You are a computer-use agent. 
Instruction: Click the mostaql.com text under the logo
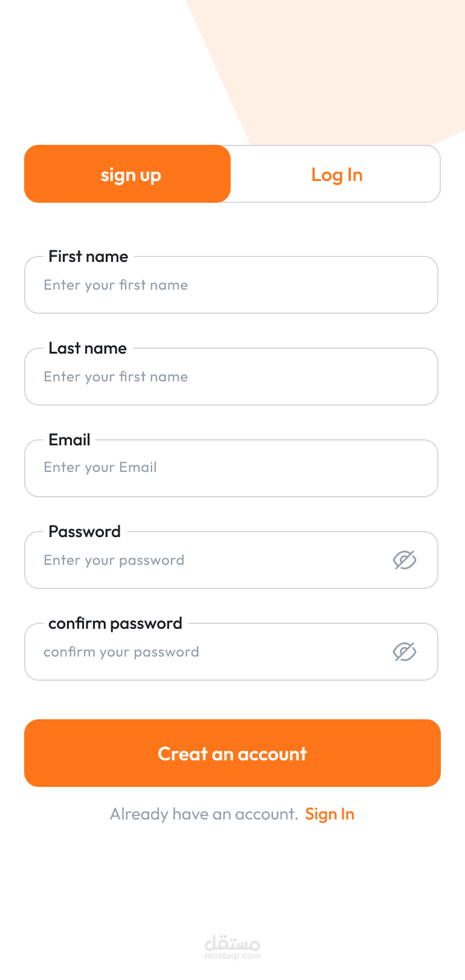232,956
